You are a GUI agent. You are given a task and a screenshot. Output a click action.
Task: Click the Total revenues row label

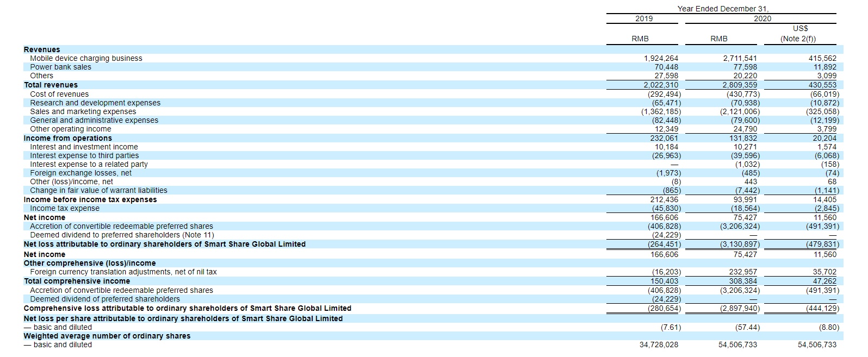51,85
